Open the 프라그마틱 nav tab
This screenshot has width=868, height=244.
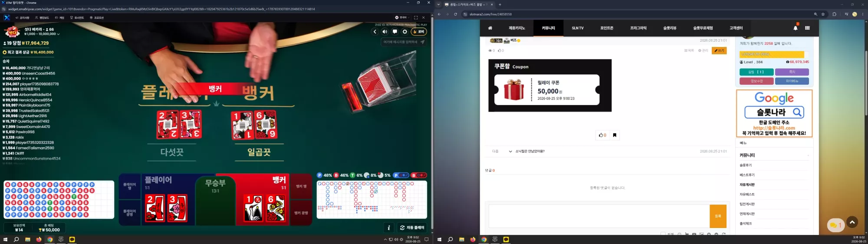[638, 28]
